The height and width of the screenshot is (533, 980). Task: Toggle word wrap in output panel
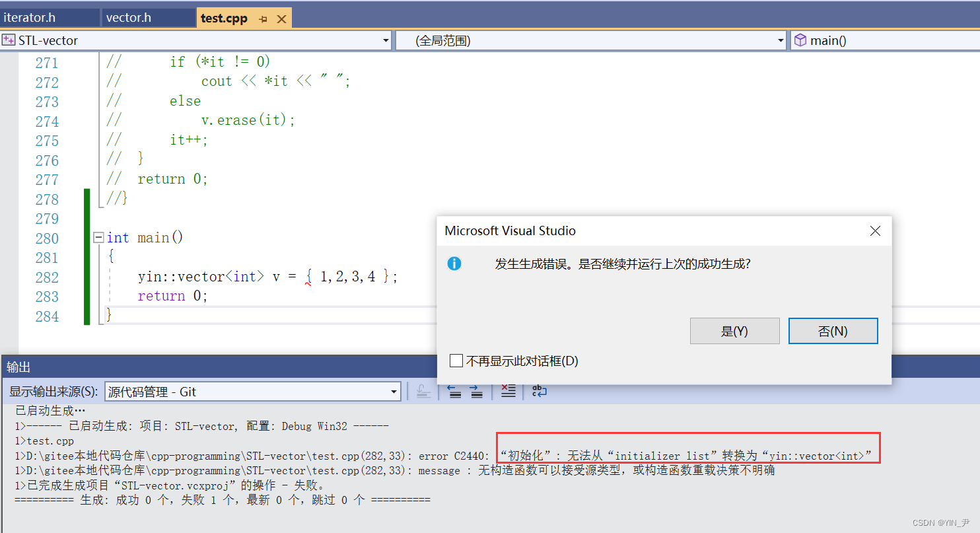pos(540,392)
